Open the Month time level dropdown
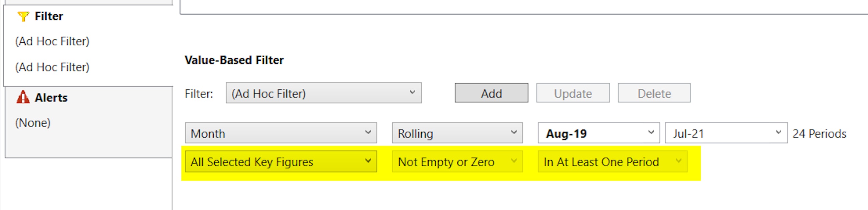The width and height of the screenshot is (868, 210). pyautogui.click(x=281, y=134)
